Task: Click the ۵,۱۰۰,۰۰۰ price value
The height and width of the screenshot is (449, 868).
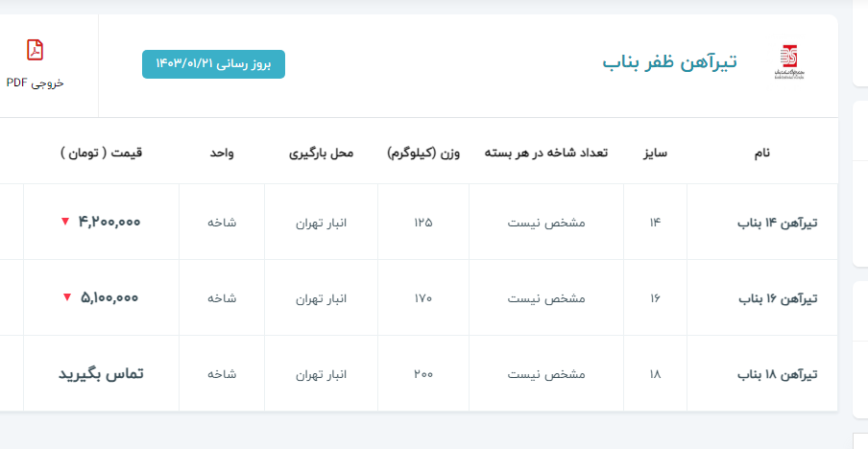Action: tap(108, 297)
